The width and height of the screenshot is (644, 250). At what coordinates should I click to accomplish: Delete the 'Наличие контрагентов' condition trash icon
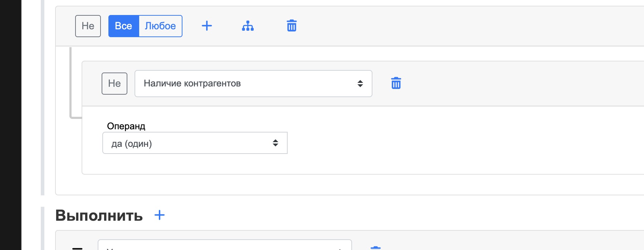click(x=396, y=83)
